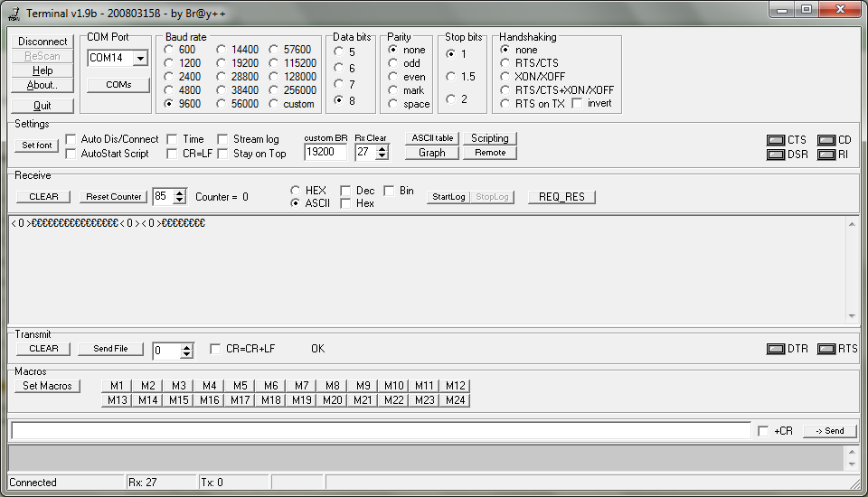Increase the Rx Clear spinner value

[382, 148]
